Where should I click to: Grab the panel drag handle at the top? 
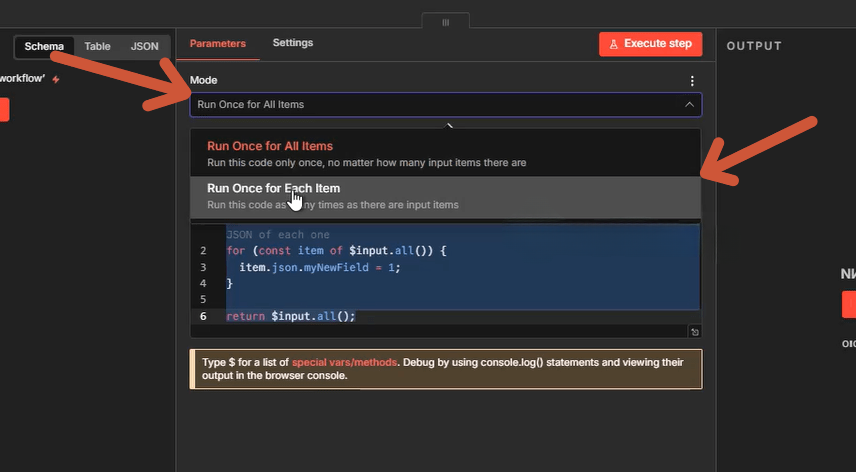(x=445, y=22)
